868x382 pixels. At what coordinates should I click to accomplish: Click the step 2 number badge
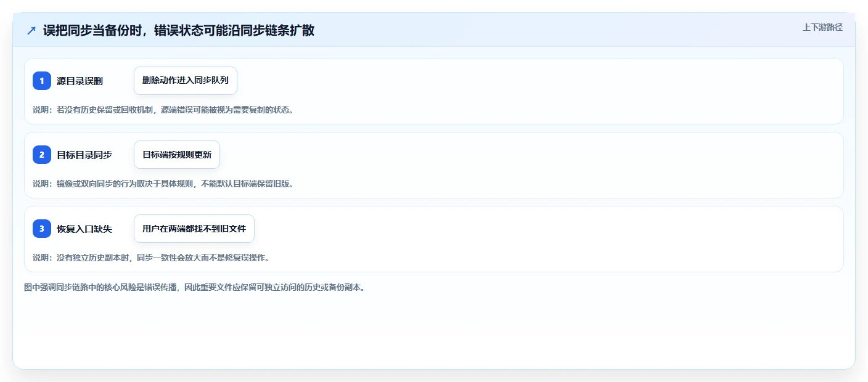[x=42, y=155]
